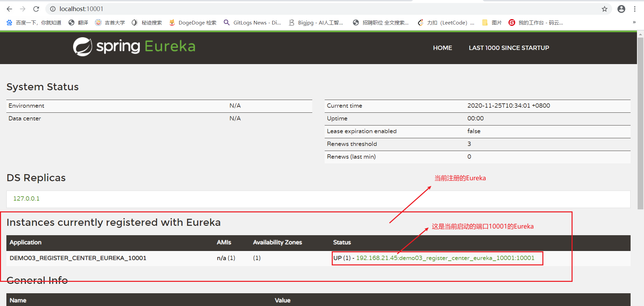The image size is (644, 306).
Task: Open the Chrome profile avatar icon
Action: 621,9
